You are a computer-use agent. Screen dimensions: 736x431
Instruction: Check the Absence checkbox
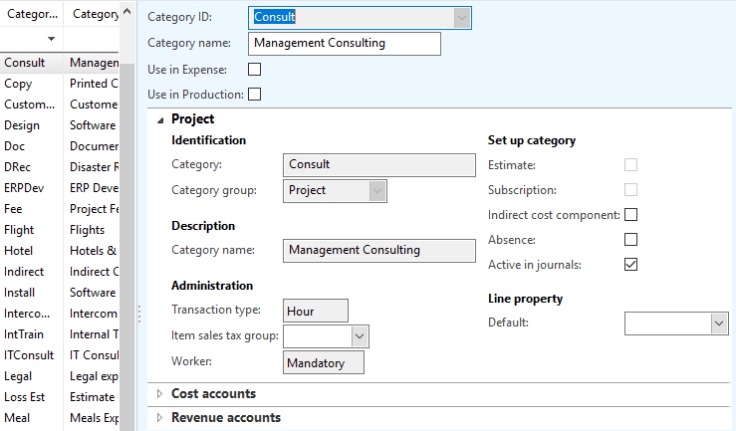point(631,240)
